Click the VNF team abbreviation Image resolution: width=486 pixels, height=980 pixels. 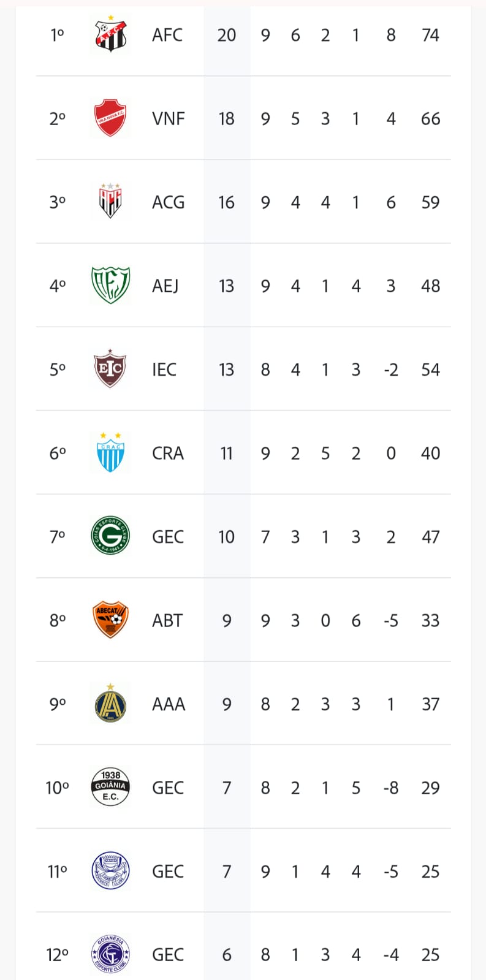pos(168,118)
